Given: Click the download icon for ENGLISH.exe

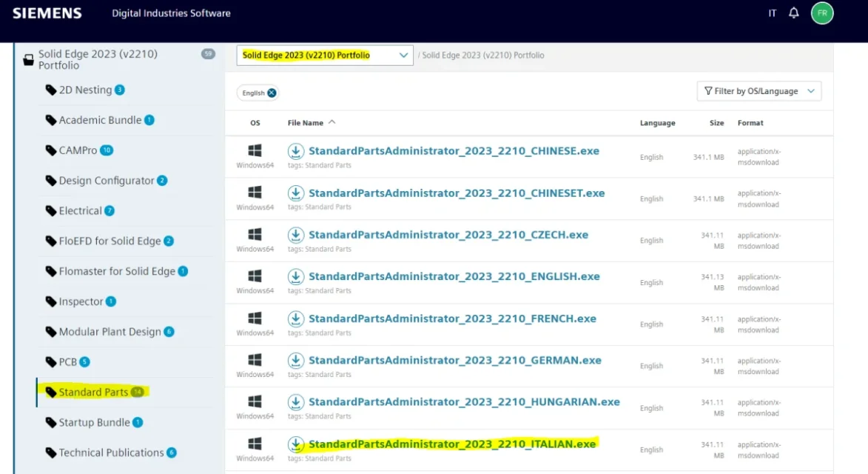Looking at the screenshot, I should [x=295, y=276].
